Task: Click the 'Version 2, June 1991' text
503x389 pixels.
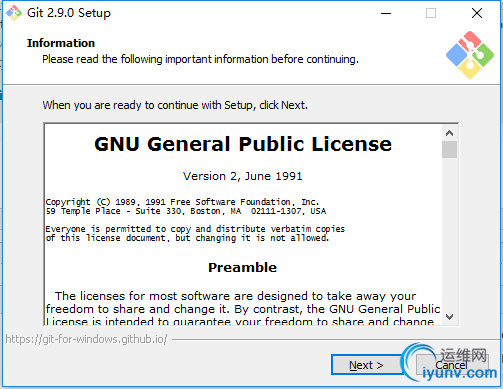Action: 243,176
